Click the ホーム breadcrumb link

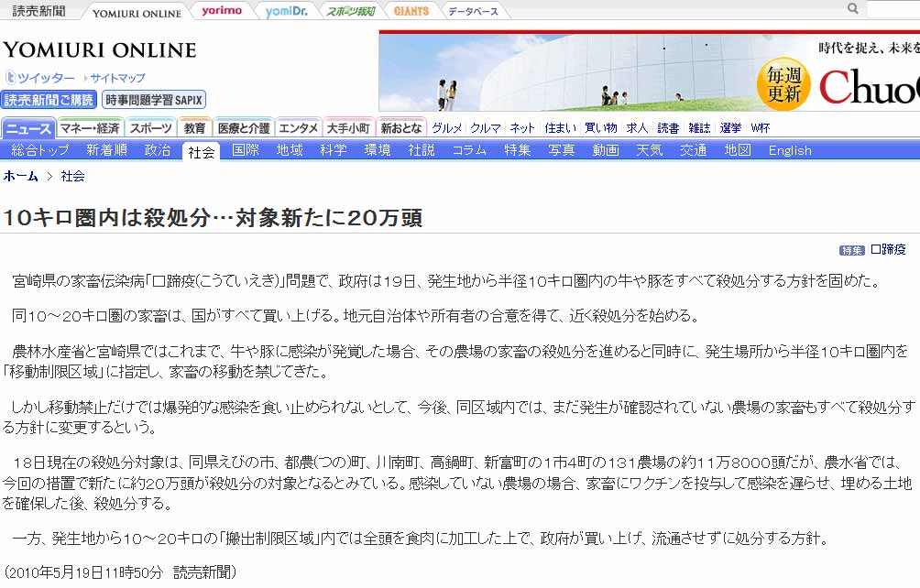coord(21,176)
